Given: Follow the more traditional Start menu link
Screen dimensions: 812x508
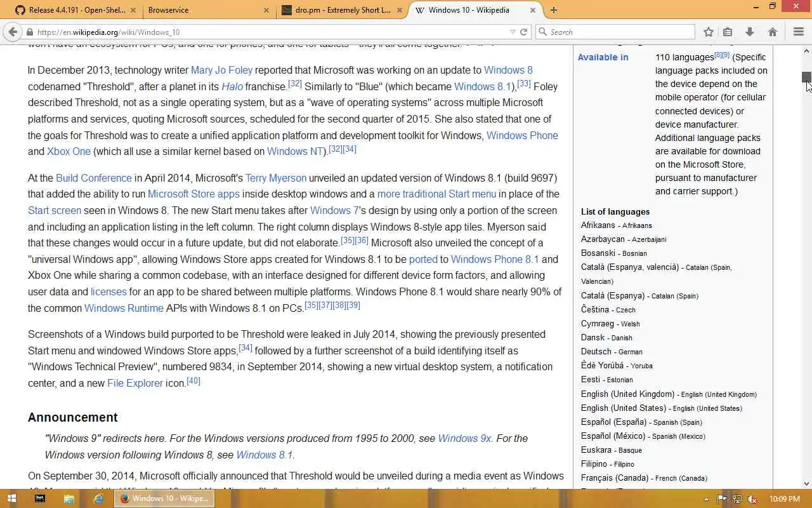Looking at the screenshot, I should 436,194.
